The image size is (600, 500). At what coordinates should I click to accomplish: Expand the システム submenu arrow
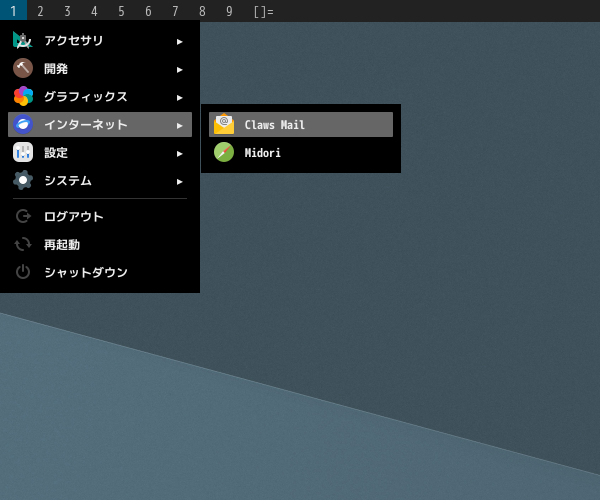(x=179, y=181)
